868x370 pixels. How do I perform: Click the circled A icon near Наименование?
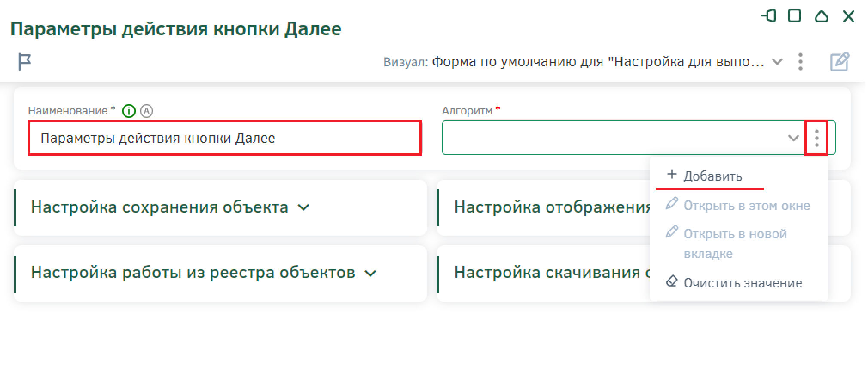pyautogui.click(x=147, y=111)
